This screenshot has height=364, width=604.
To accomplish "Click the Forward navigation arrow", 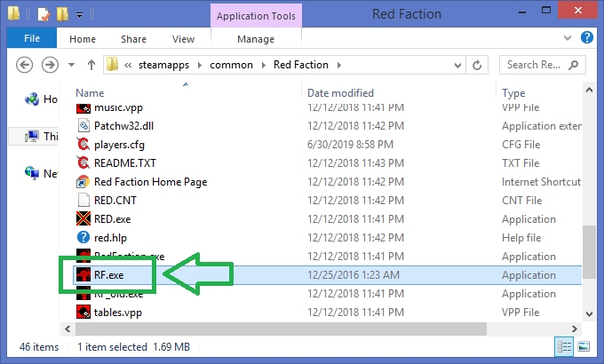I will pos(50,65).
